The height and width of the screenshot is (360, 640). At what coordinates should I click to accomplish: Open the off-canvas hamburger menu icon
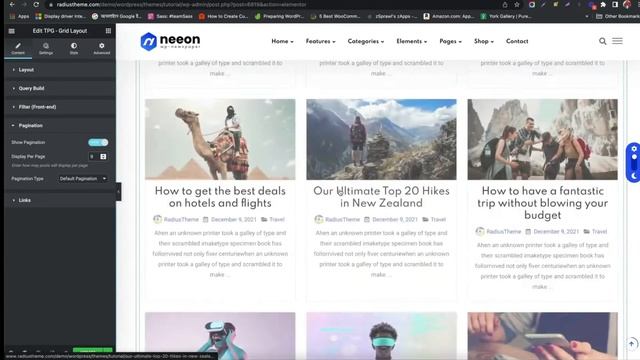coord(617,41)
